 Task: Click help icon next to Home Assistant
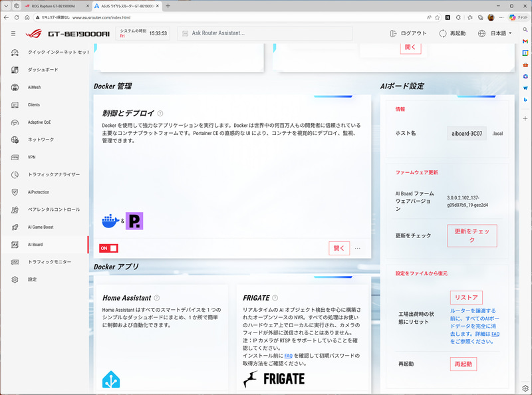click(157, 298)
